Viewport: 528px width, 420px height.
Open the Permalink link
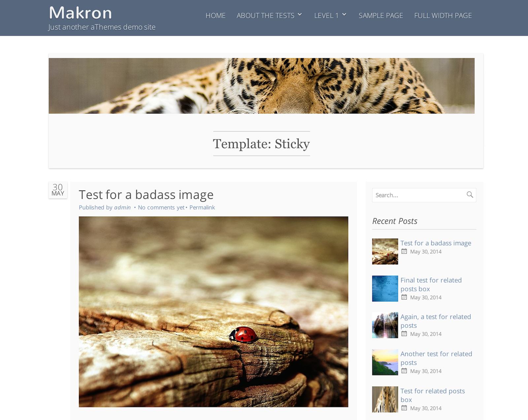[x=202, y=207]
